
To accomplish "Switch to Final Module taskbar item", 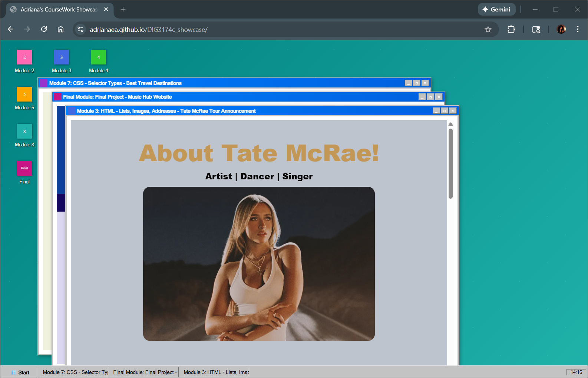I will pos(145,372).
